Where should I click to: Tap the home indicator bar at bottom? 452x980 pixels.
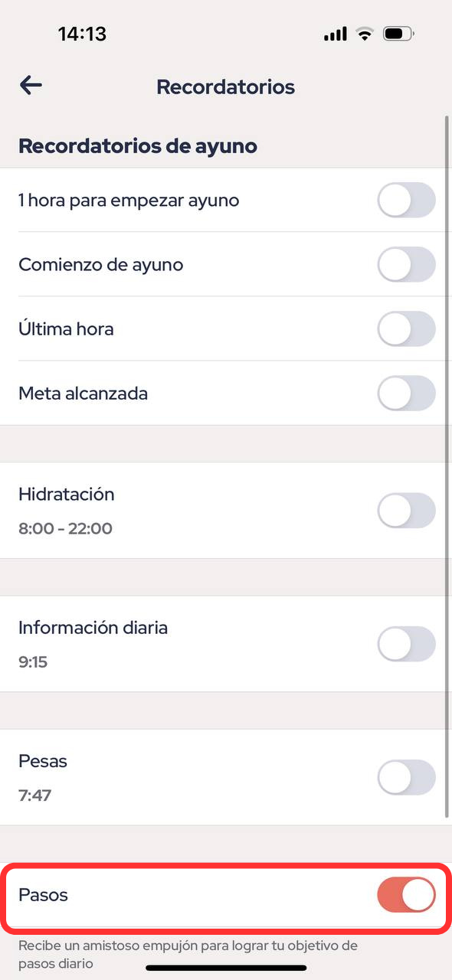point(226,968)
